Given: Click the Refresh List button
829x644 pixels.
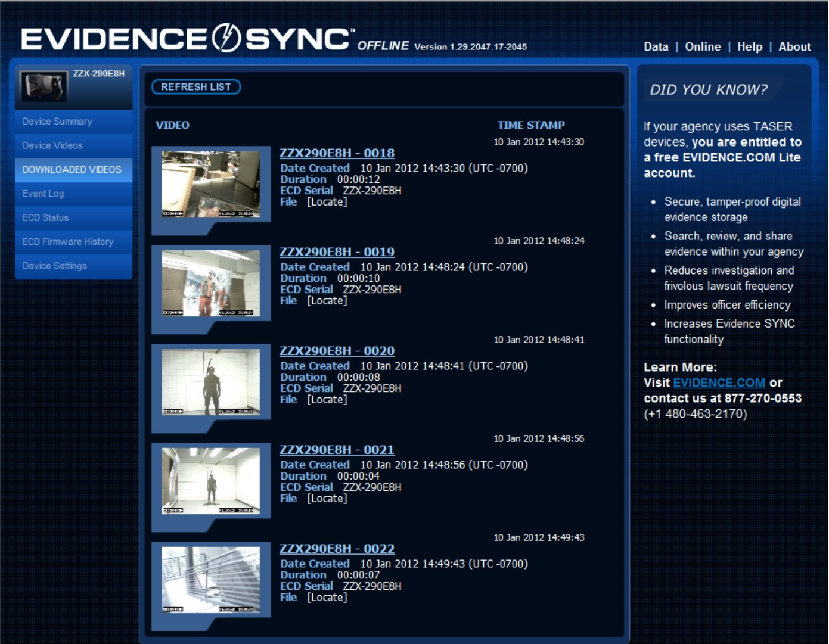Looking at the screenshot, I should tap(195, 86).
